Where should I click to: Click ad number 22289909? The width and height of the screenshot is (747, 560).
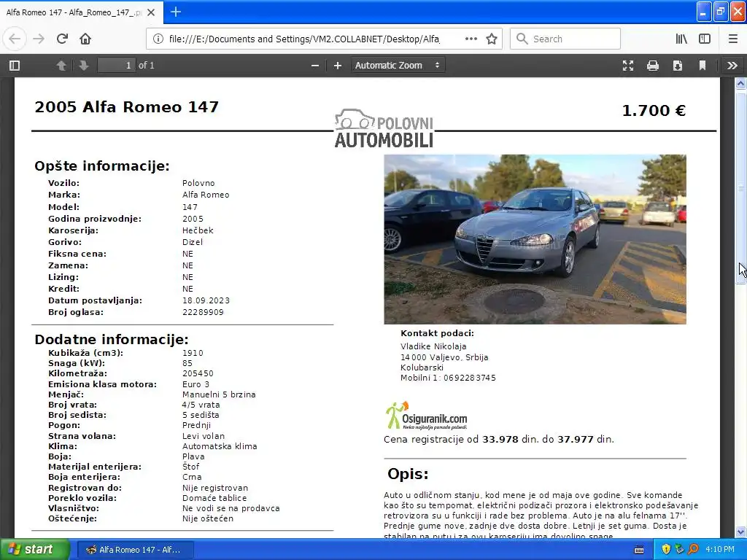click(x=203, y=312)
